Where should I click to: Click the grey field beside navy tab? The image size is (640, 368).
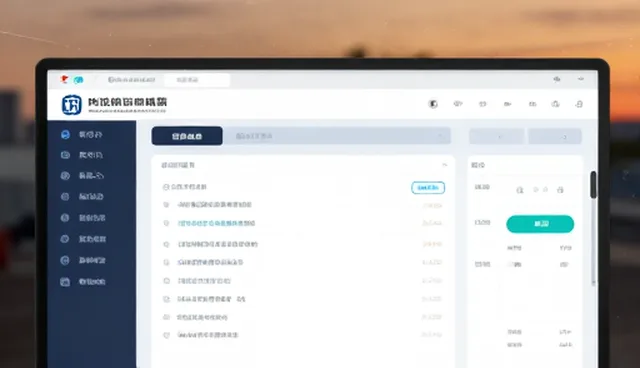[337, 136]
